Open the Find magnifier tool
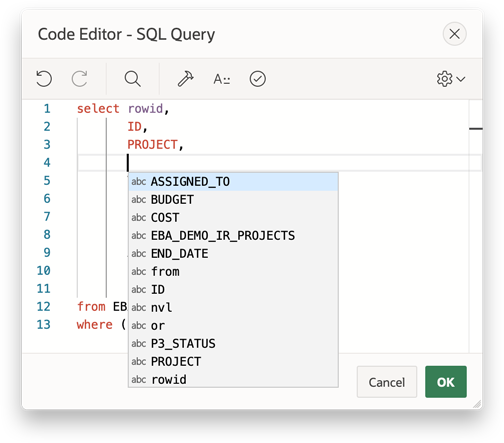This screenshot has height=443, width=504. (133, 79)
